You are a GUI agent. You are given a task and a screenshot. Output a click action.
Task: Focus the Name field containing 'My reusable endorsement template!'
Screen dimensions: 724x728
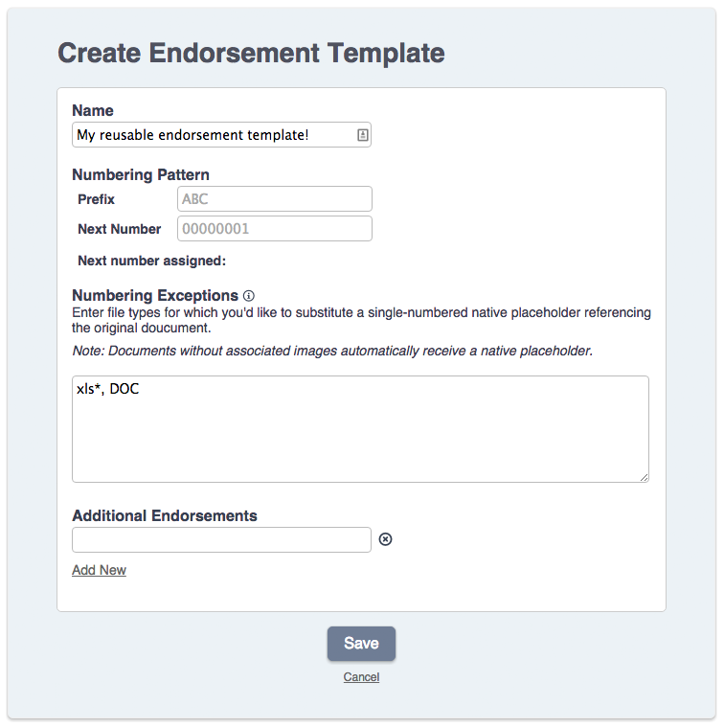[x=221, y=135]
